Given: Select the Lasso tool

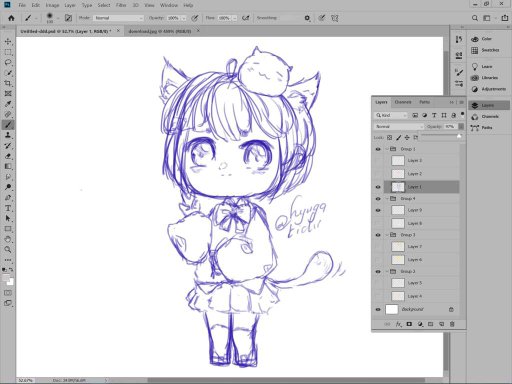Looking at the screenshot, I should (x=8, y=62).
